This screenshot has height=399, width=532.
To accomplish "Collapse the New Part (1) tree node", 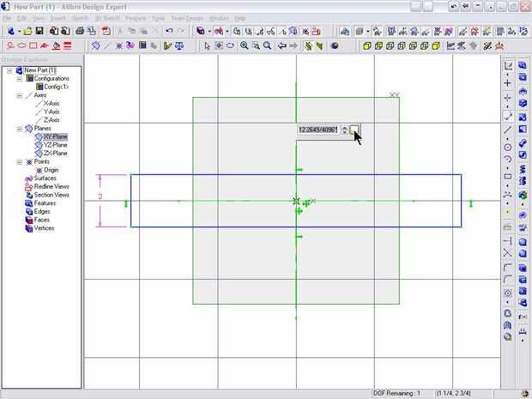I will point(9,70).
